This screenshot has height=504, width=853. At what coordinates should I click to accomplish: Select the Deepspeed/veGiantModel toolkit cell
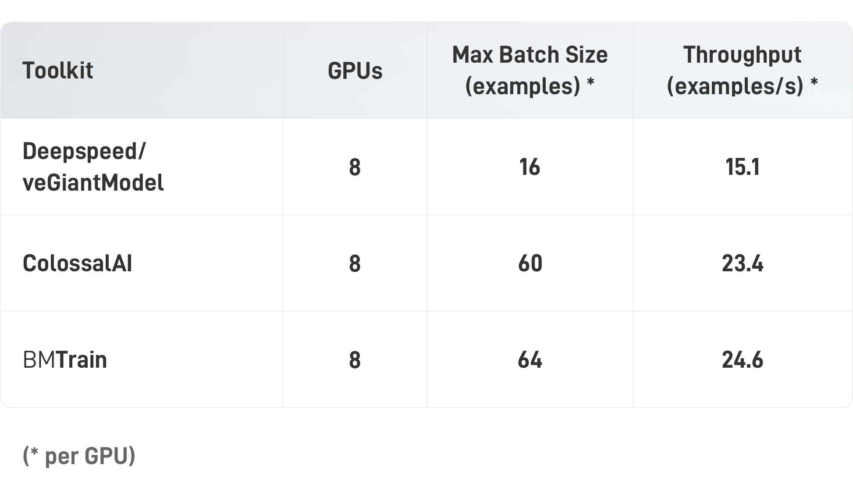93,167
